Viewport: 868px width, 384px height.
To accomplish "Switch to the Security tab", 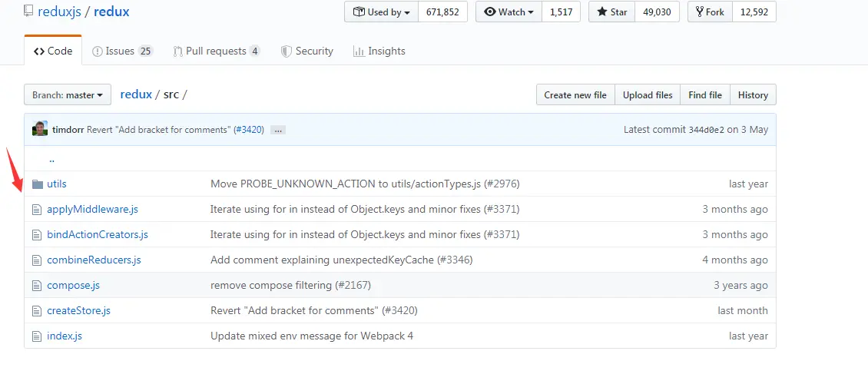I will pos(307,51).
